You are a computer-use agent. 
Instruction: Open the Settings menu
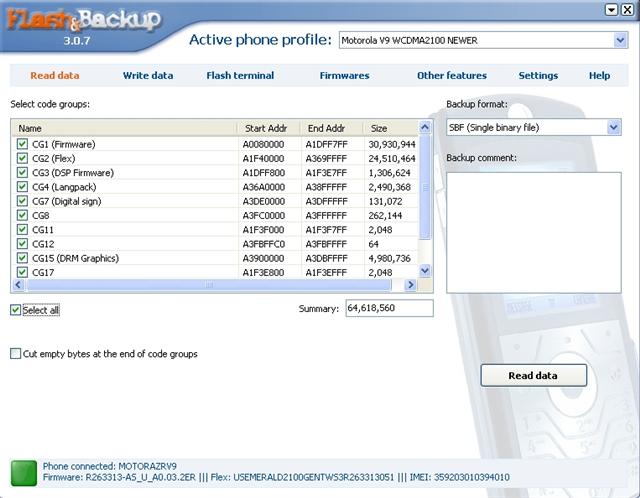point(538,76)
